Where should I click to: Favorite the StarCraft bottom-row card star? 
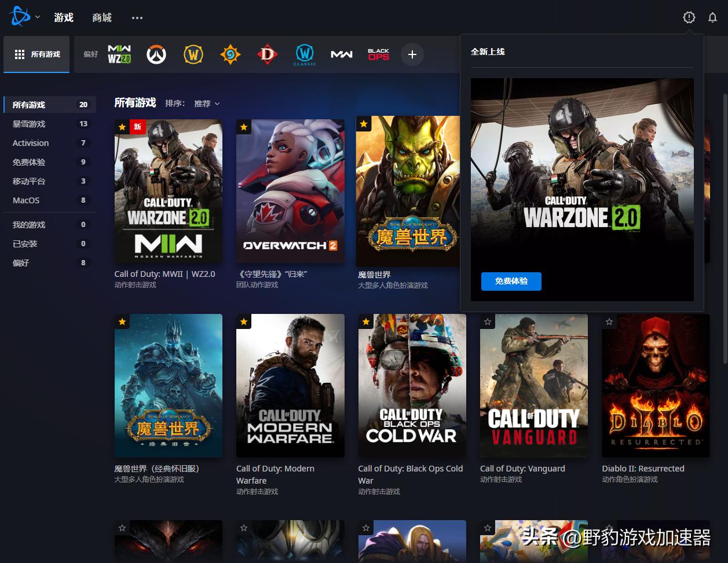tap(244, 528)
